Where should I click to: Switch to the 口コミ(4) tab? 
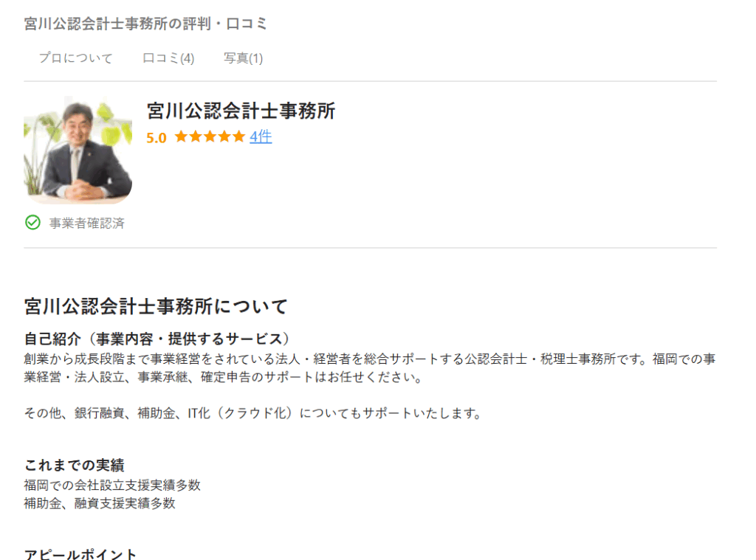(168, 58)
